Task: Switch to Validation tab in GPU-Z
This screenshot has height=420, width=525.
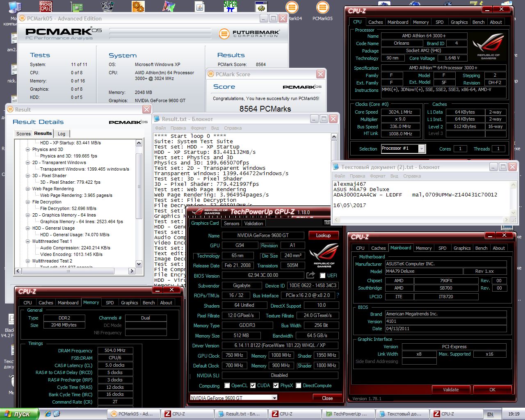Action: coord(253,224)
